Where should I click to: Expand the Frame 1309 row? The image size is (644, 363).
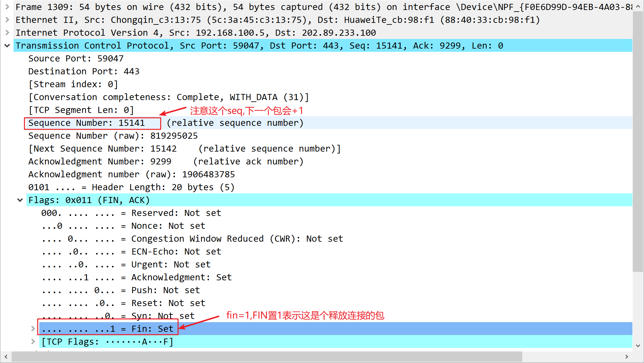[x=7, y=7]
